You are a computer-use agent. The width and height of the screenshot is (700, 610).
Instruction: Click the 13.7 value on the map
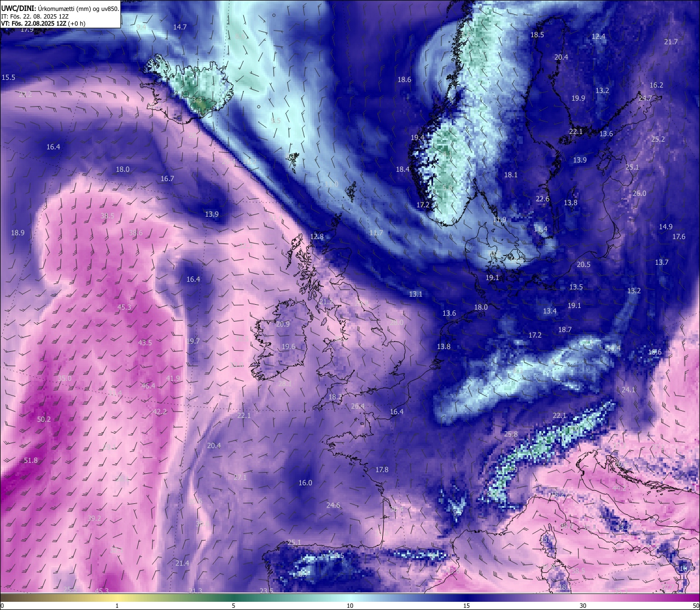click(x=662, y=263)
